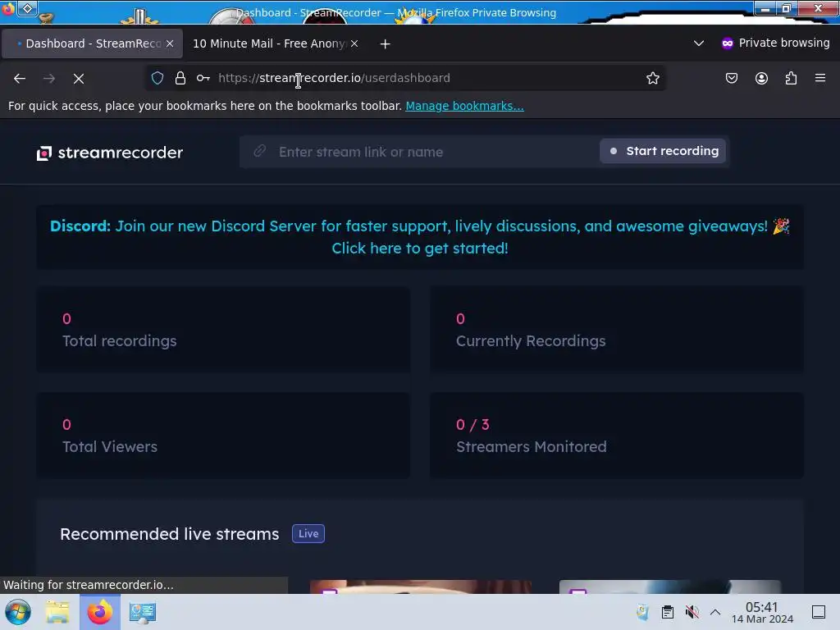This screenshot has width=840, height=630.
Task: Expand the list all tabs chevron
Action: click(x=699, y=43)
